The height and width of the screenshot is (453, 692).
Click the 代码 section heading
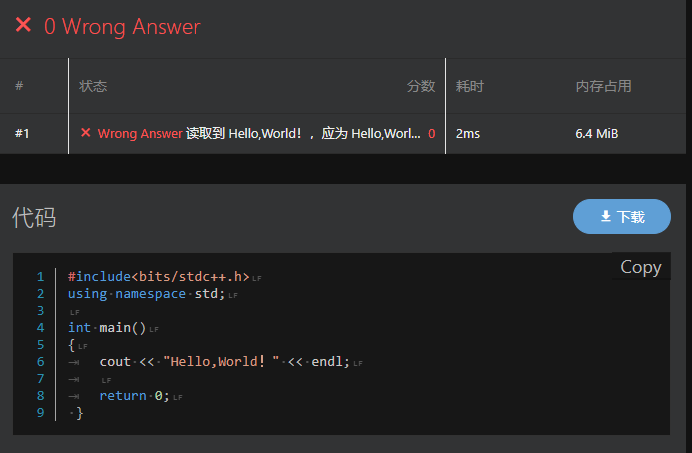point(34,217)
